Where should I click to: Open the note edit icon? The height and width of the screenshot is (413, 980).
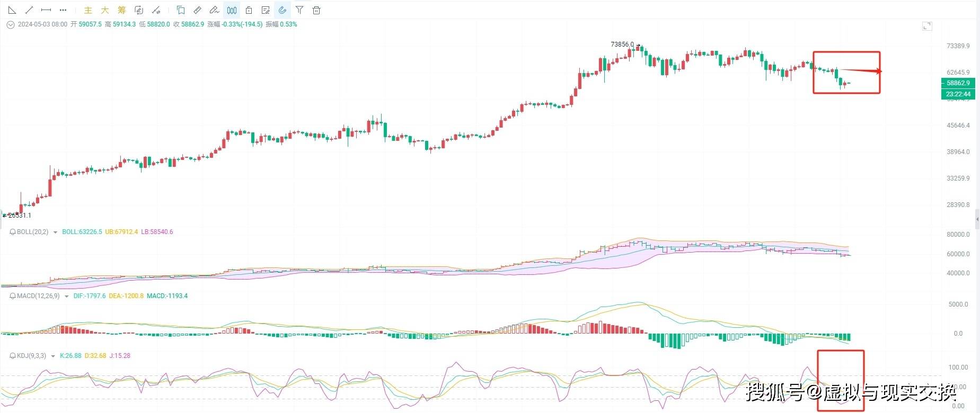click(266, 10)
